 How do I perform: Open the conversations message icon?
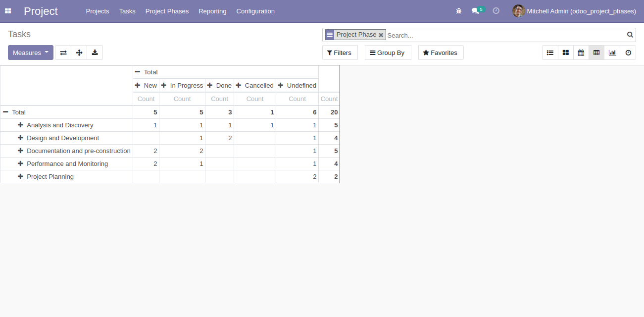tap(476, 11)
